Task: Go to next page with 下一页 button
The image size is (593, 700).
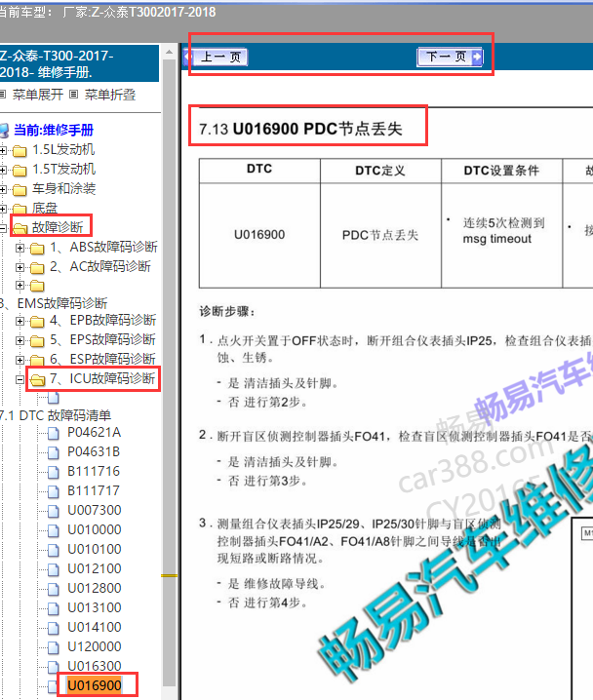Action: click(450, 57)
